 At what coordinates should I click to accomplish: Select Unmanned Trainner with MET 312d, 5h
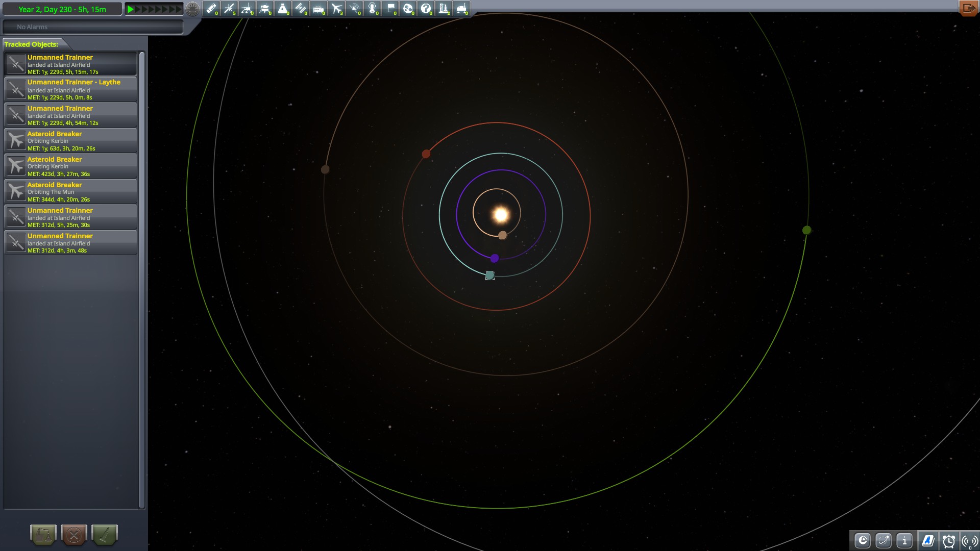[71, 217]
